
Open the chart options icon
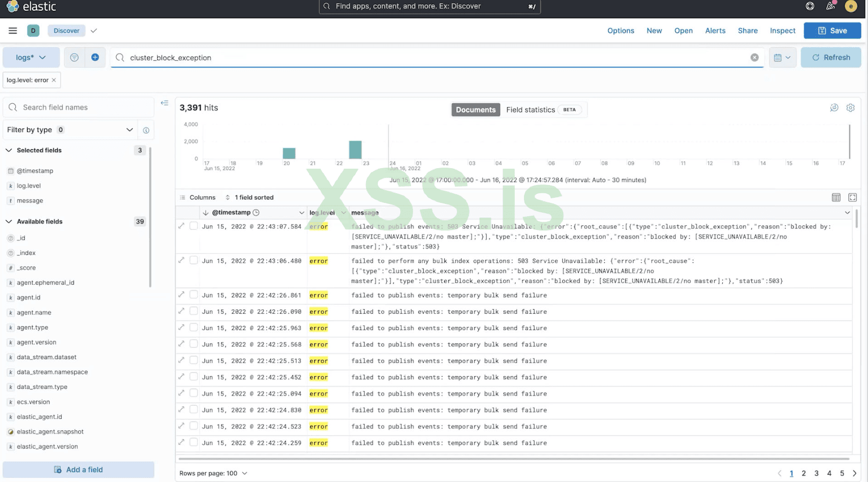click(834, 108)
